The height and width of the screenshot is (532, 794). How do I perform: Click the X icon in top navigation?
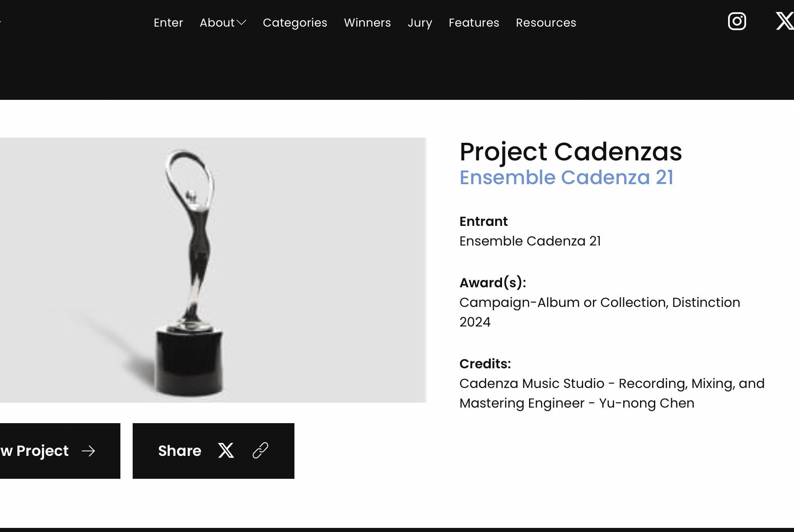point(785,21)
